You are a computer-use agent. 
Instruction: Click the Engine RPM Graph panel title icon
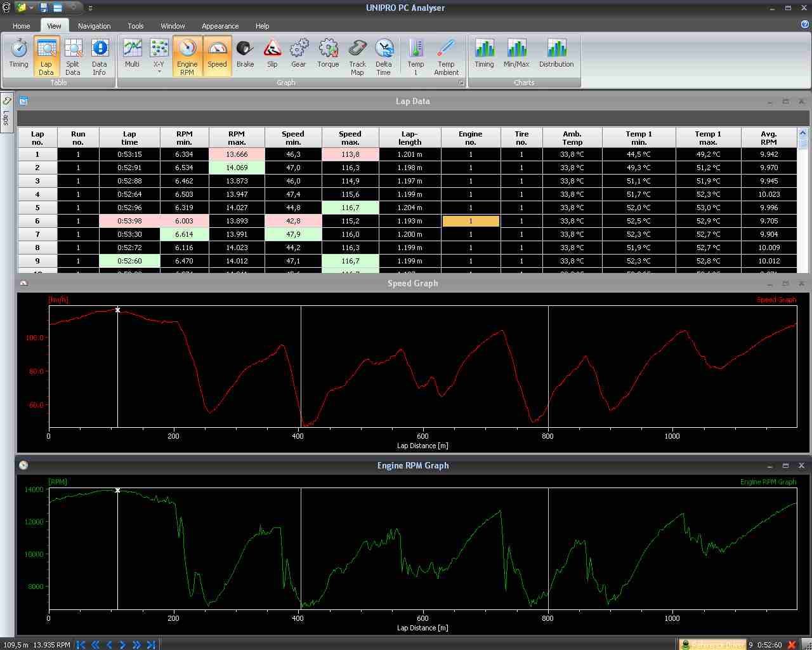(x=23, y=465)
